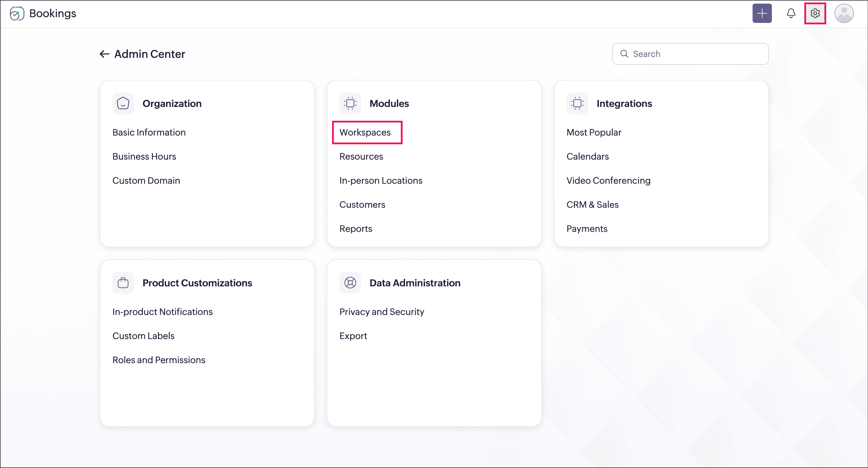The image size is (868, 468).
Task: Click inside the Search field
Action: [x=694, y=54]
